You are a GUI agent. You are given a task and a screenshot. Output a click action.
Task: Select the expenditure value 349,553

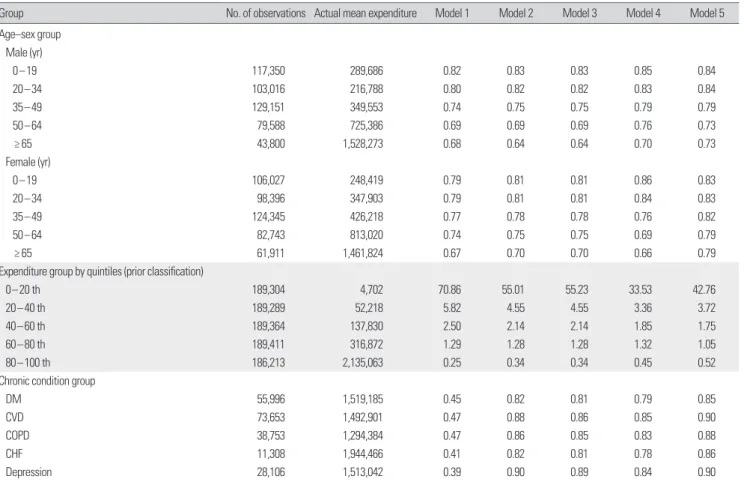366,108
